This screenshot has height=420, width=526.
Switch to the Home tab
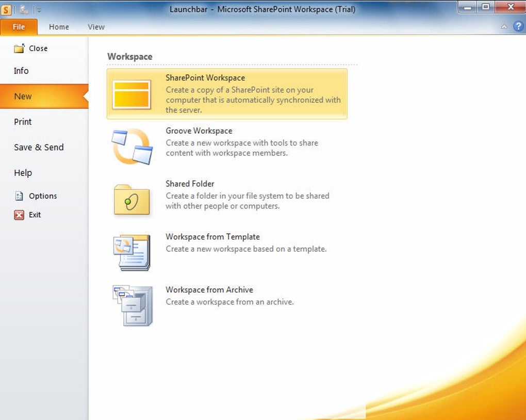point(59,27)
